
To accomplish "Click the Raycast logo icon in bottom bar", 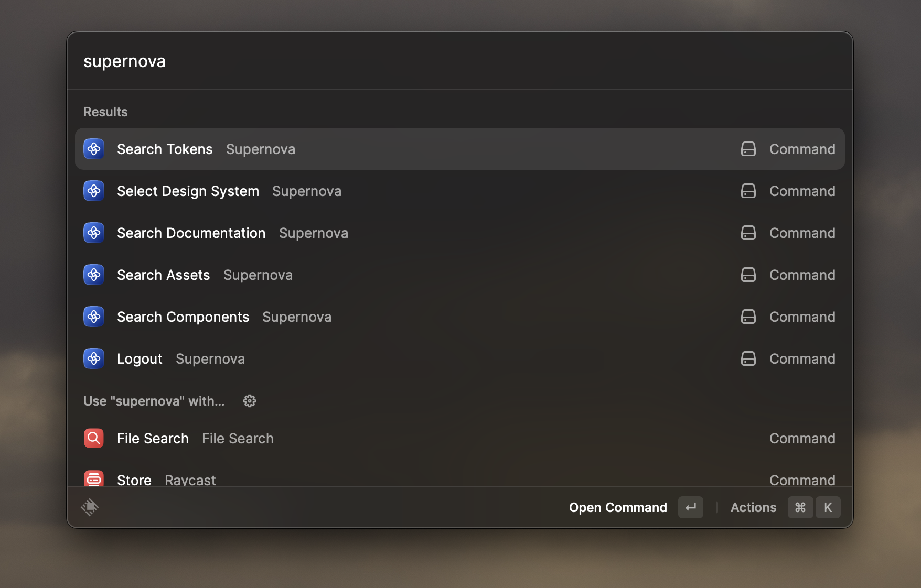I will coord(90,507).
